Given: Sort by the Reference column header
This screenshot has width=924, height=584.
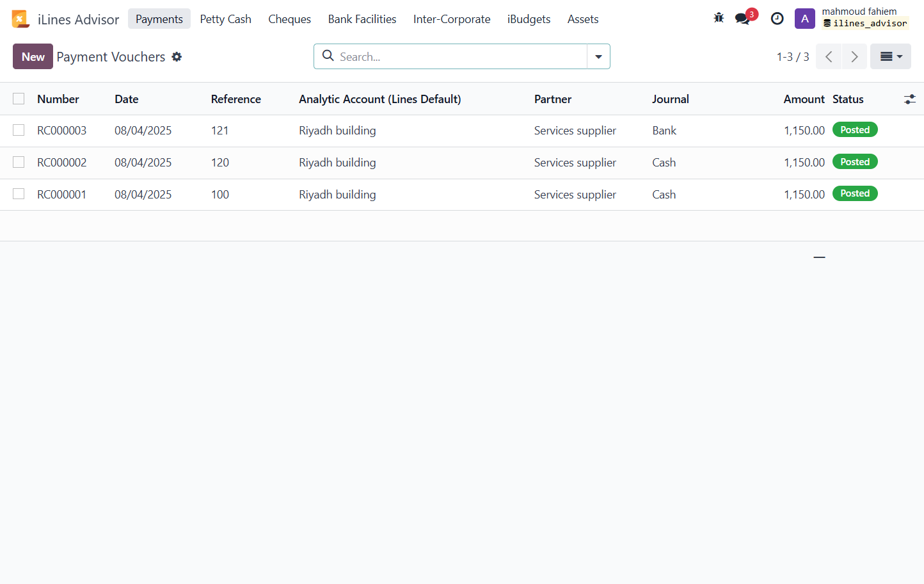Looking at the screenshot, I should [x=236, y=99].
